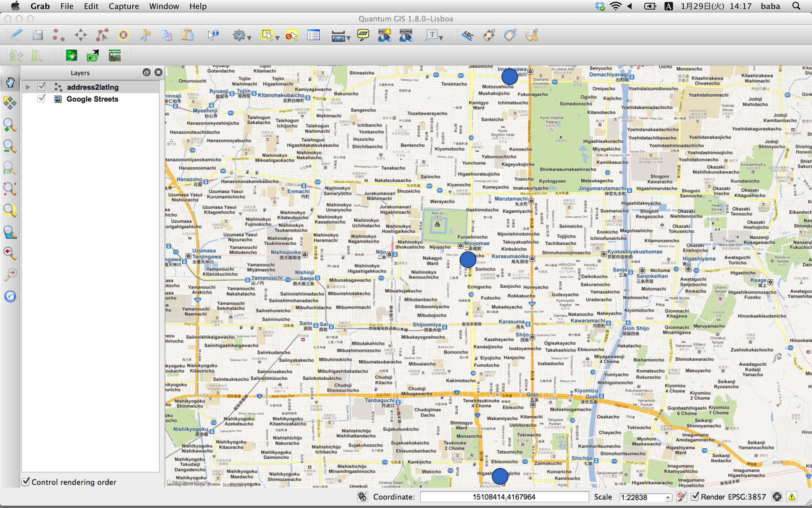Screen dimensions: 812x508
Task: Open the File menu
Action: (67, 6)
